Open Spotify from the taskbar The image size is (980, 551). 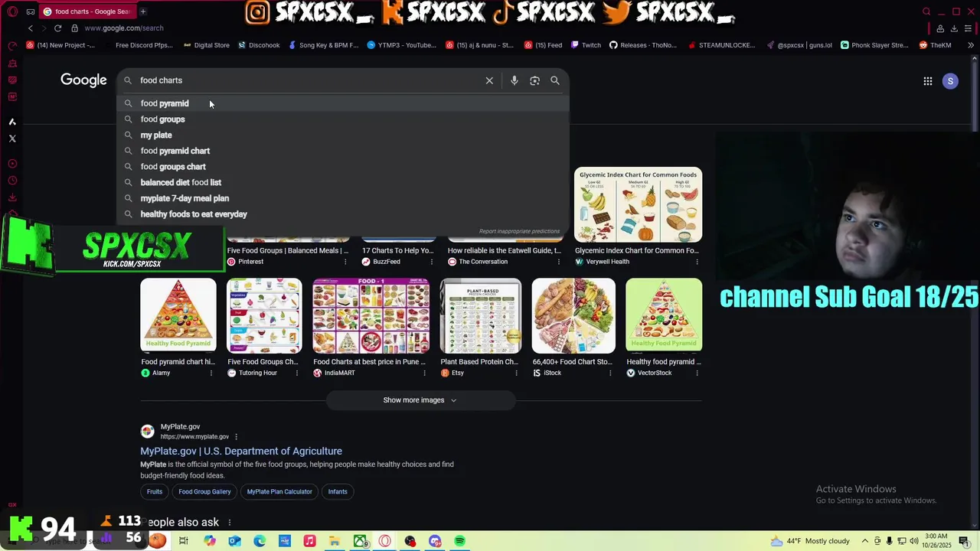[x=460, y=541]
